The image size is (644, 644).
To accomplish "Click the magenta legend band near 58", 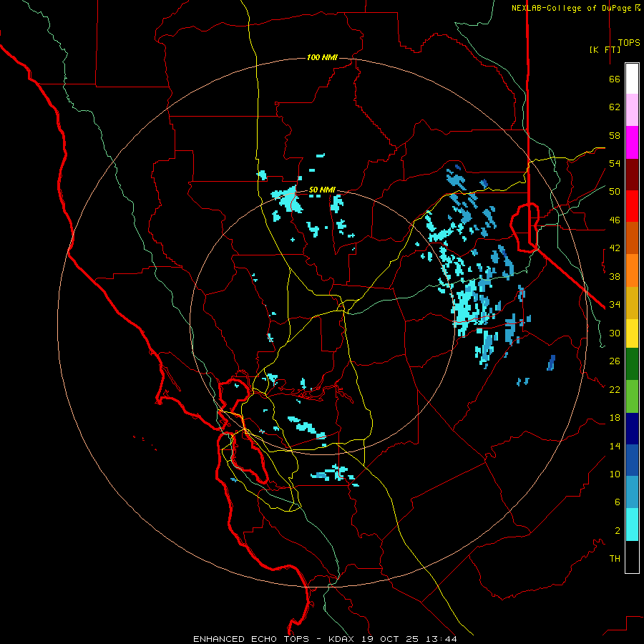I will (632, 142).
